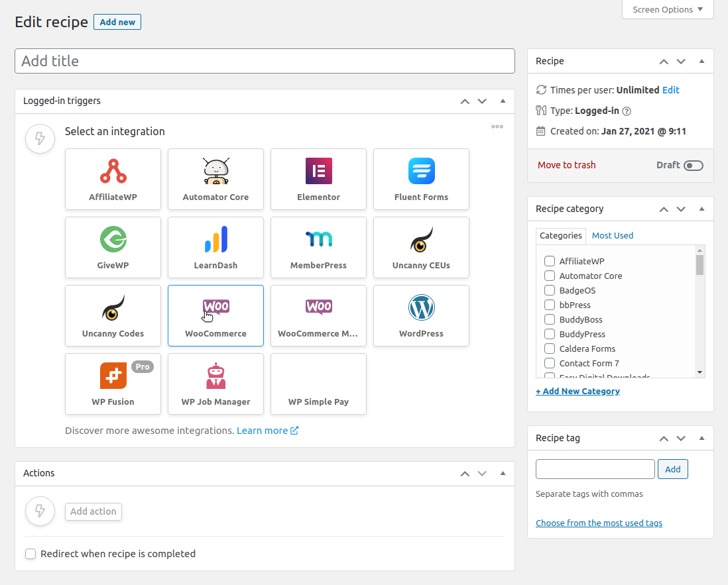Collapse the Logged-in triggers panel
Viewport: 728px width, 585px height.
click(503, 101)
